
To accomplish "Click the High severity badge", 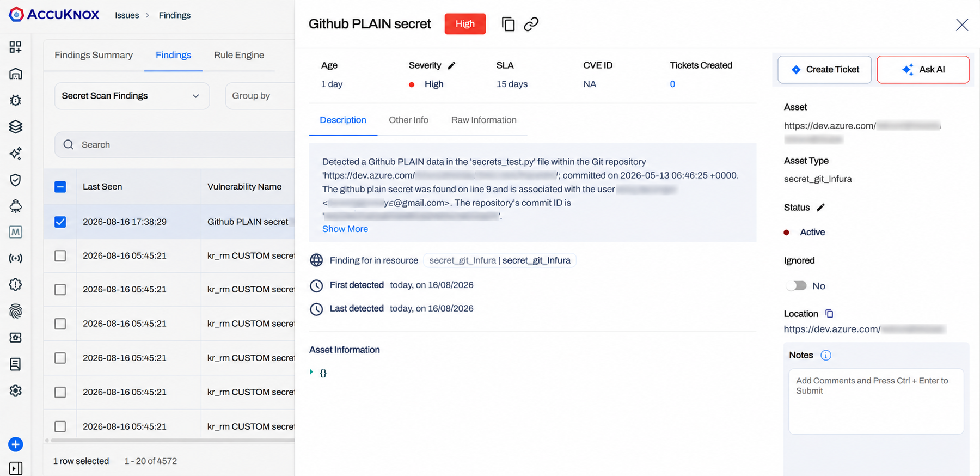I will click(465, 24).
